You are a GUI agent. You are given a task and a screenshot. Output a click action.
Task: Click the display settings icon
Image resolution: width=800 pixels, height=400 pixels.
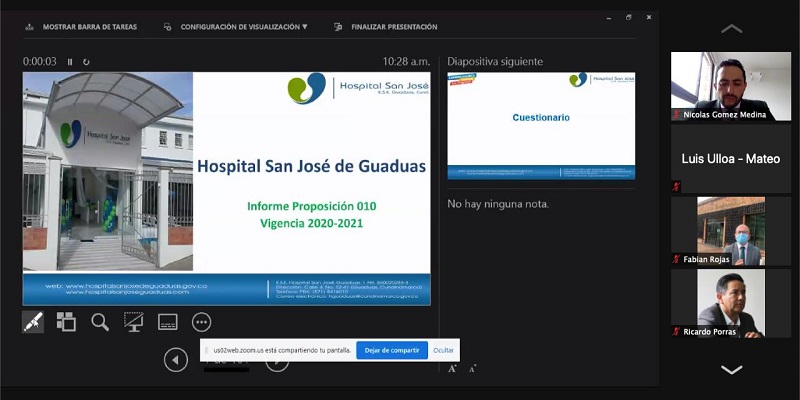pos(167,27)
